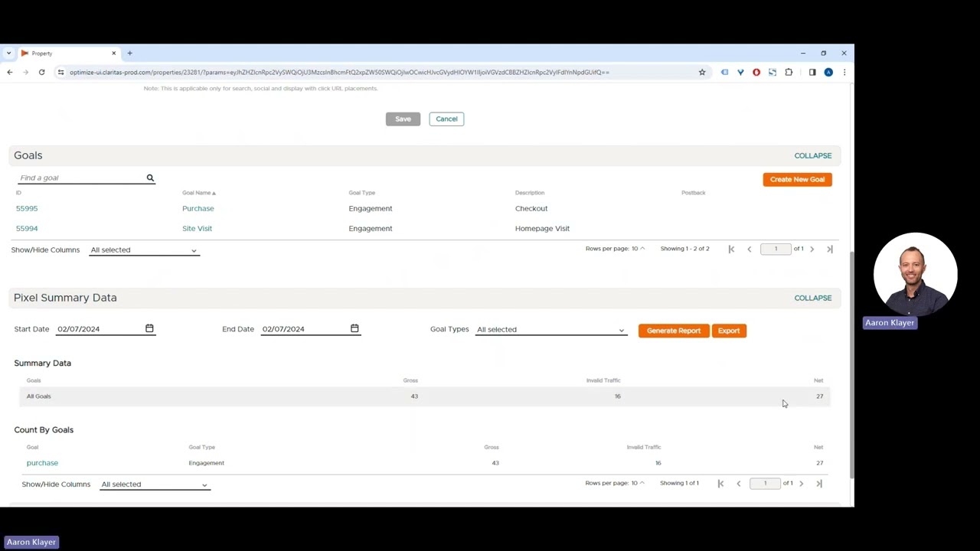Open Count By Goals Show/Hide Columns dropdown
Viewport: 980px width, 551px height.
point(155,484)
